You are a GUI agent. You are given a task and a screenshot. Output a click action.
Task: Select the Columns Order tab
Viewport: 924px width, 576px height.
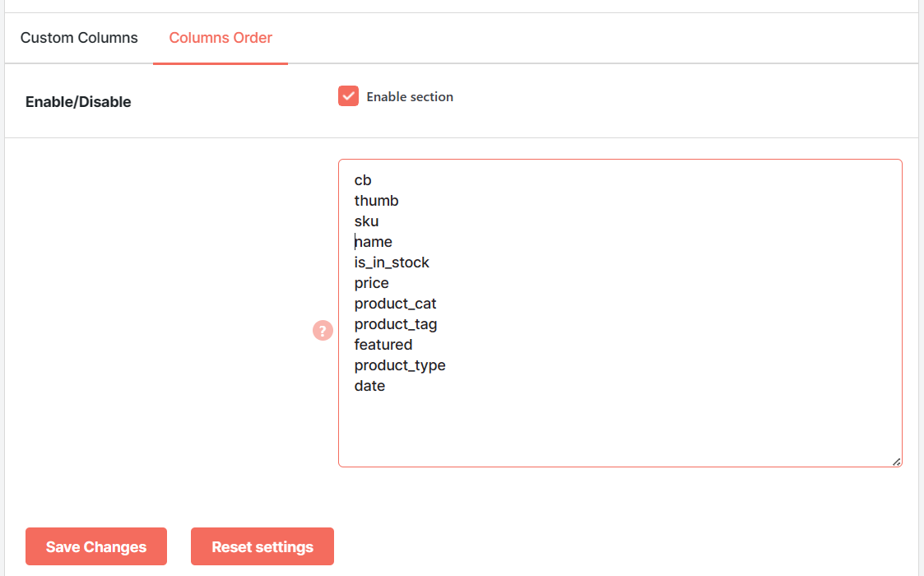tap(221, 38)
